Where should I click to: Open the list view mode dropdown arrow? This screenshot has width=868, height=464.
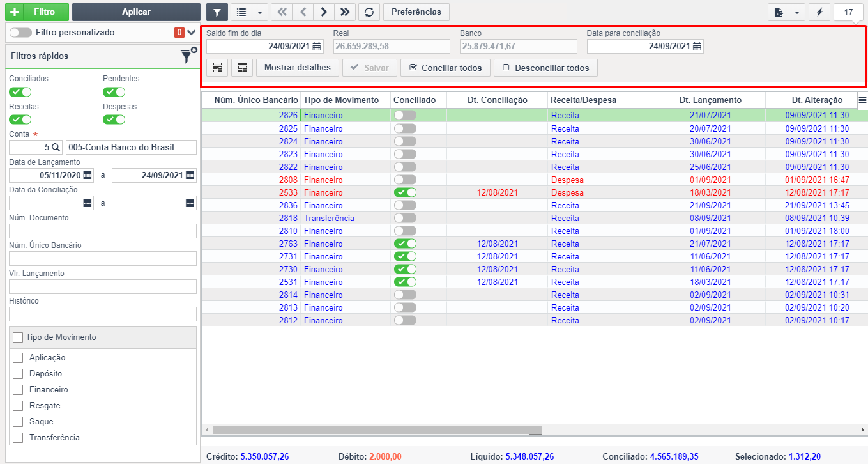click(x=259, y=12)
